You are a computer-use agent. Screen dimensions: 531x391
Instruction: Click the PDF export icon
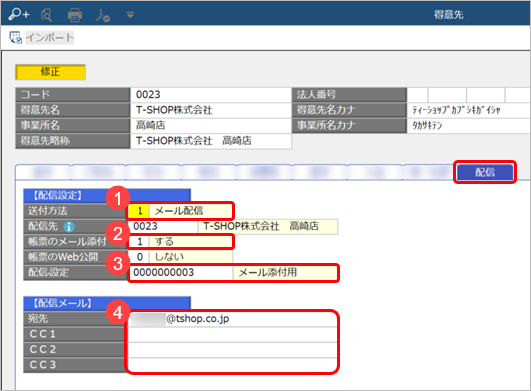click(x=102, y=15)
